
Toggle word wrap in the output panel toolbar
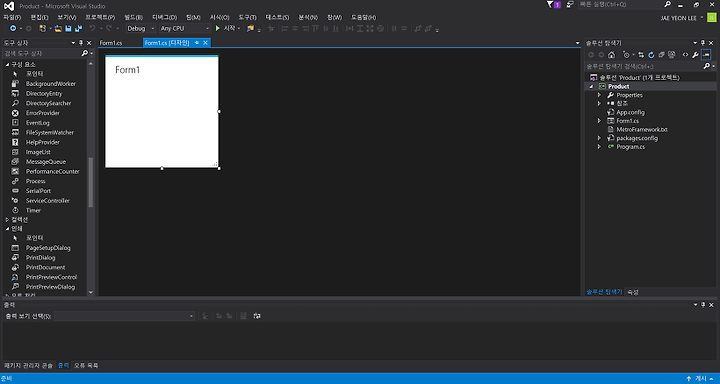[x=257, y=316]
